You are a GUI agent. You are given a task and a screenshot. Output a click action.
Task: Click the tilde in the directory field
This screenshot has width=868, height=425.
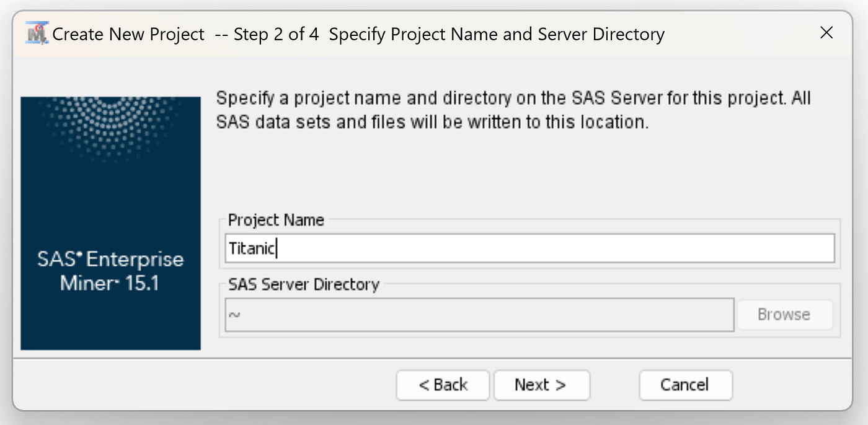click(234, 315)
